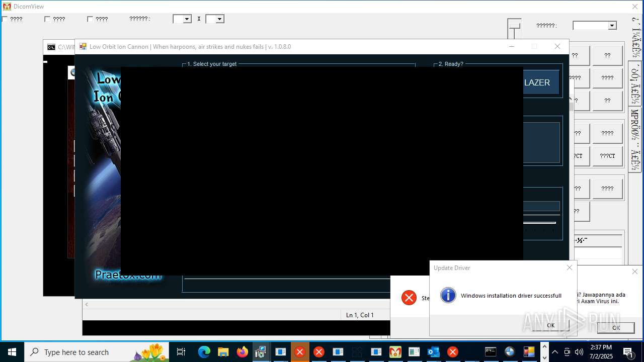Viewport: 644px width, 362px height.
Task: Tick the second ???? checkbox in DicomView toolbar
Action: tap(47, 19)
